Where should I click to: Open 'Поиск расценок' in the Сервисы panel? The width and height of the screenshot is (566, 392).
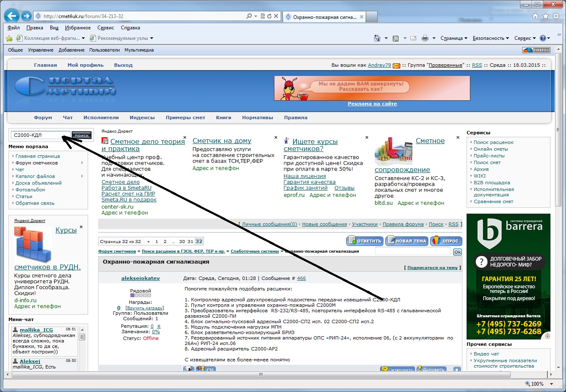click(x=493, y=142)
